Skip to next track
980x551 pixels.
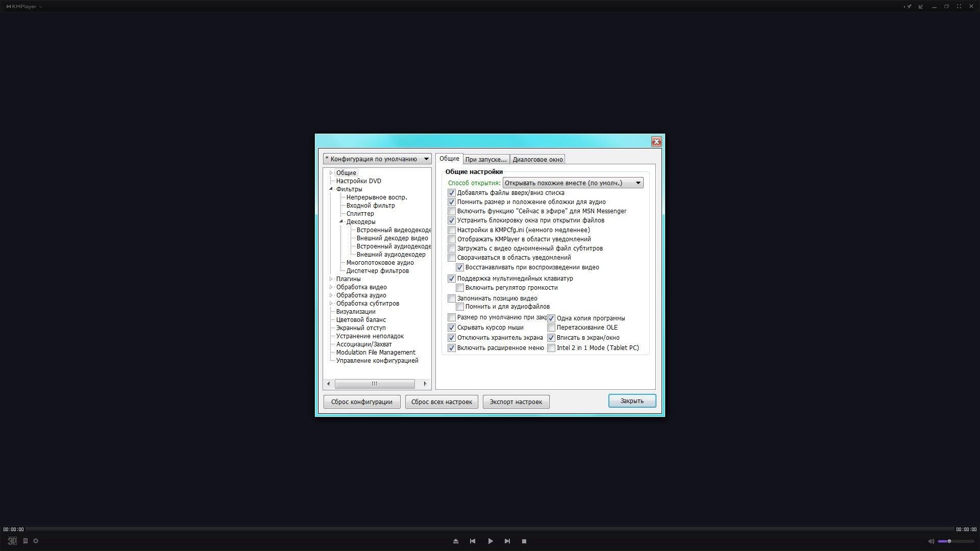click(507, 541)
